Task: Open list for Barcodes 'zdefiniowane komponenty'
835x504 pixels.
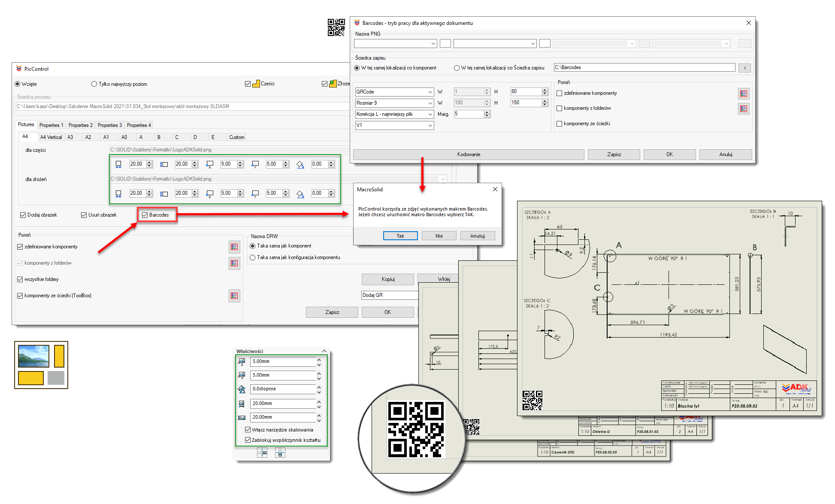Action: point(744,94)
